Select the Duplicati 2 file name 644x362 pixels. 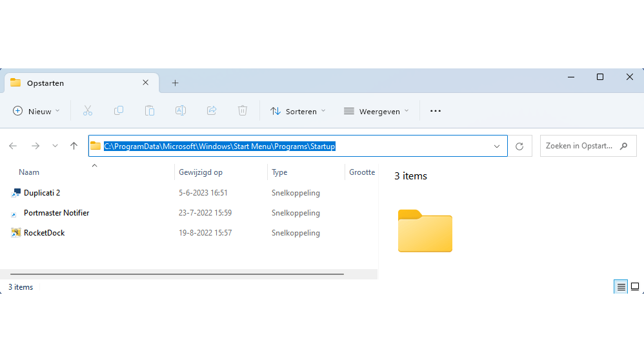click(42, 193)
